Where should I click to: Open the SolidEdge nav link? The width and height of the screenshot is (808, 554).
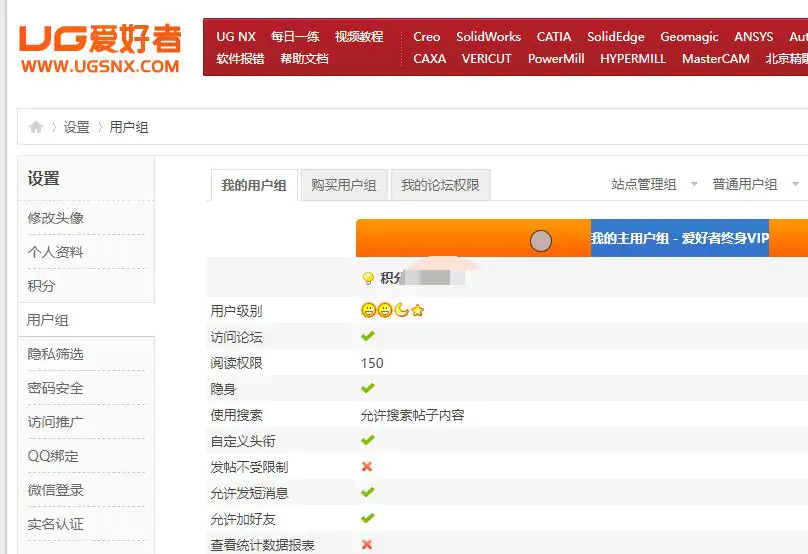(616, 37)
